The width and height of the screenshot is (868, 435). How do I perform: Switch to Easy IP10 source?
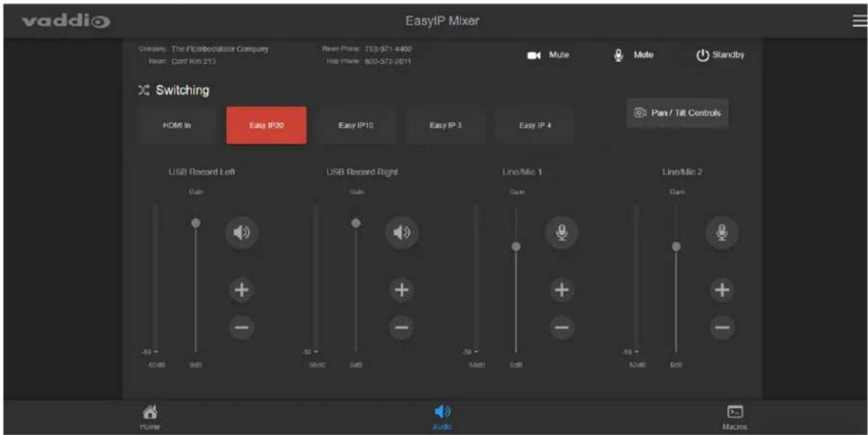[356, 126]
